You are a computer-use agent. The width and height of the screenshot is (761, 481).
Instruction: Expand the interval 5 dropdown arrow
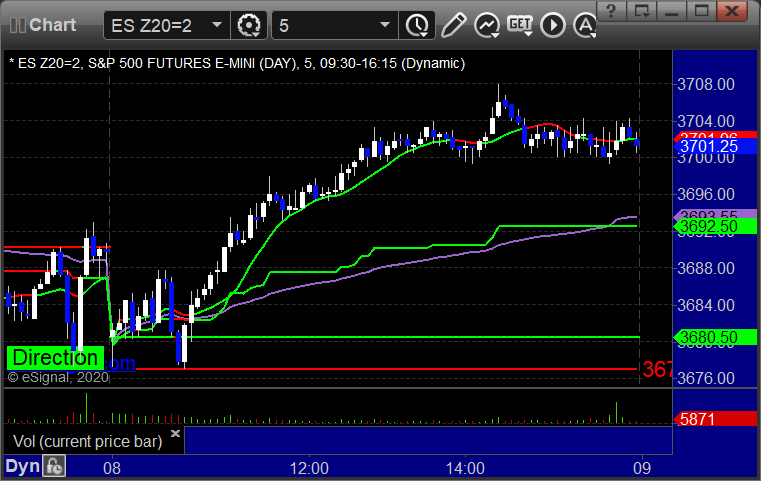384,25
